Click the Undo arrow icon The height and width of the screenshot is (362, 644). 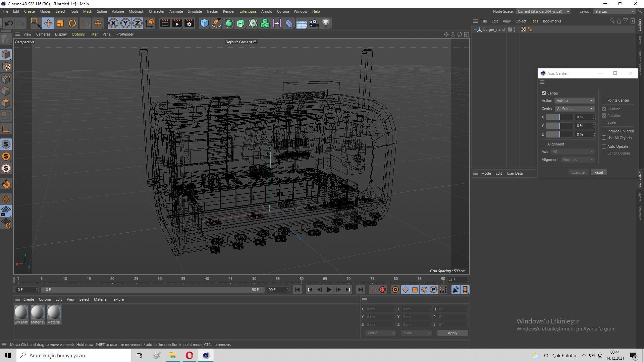[9, 23]
